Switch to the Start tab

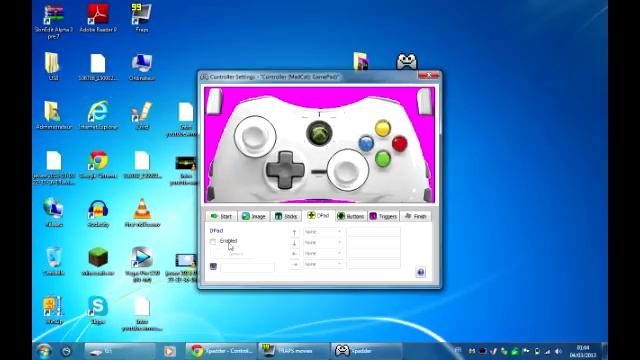[221, 216]
